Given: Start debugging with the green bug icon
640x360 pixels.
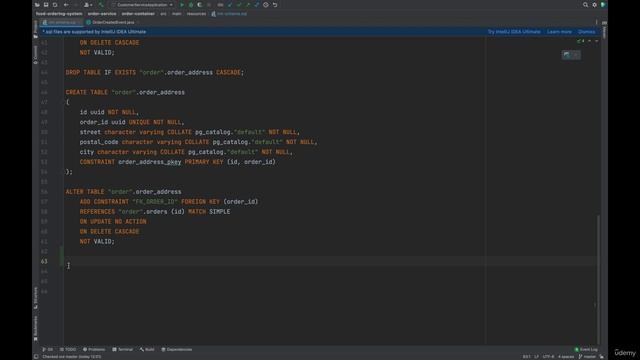Looking at the screenshot, I should tap(191, 5).
